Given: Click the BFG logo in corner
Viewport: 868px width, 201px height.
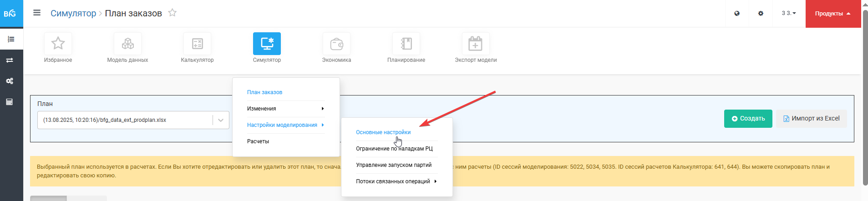Looking at the screenshot, I should click(10, 14).
